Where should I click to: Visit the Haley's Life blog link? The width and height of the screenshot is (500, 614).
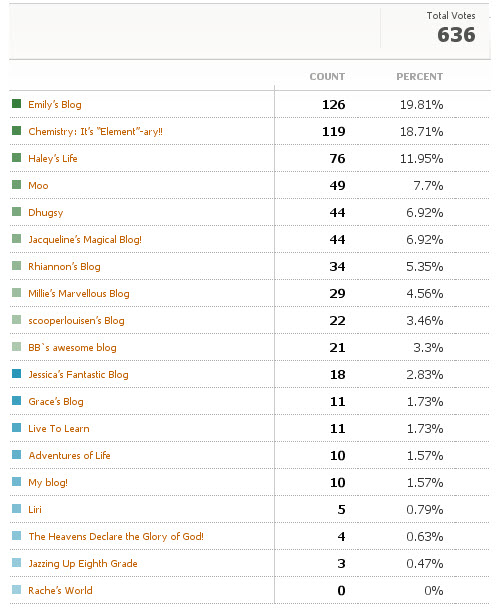[x=53, y=159]
